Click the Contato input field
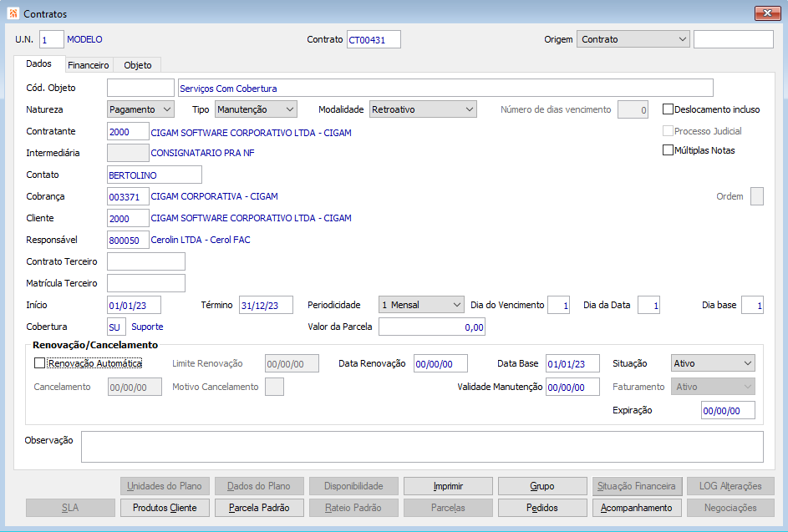Viewport: 788px width, 532px height. coord(155,175)
